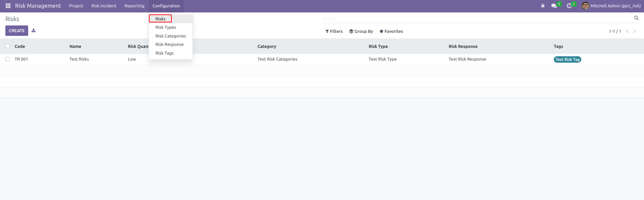The height and width of the screenshot is (200, 644).
Task: Toggle the select-all header checkbox
Action: (x=7, y=46)
